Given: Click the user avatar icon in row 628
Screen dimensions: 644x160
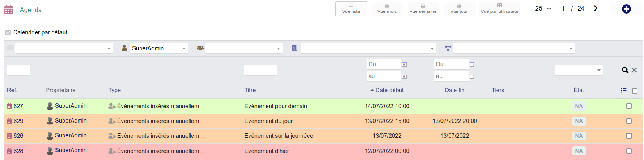Looking at the screenshot, I should tap(50, 151).
